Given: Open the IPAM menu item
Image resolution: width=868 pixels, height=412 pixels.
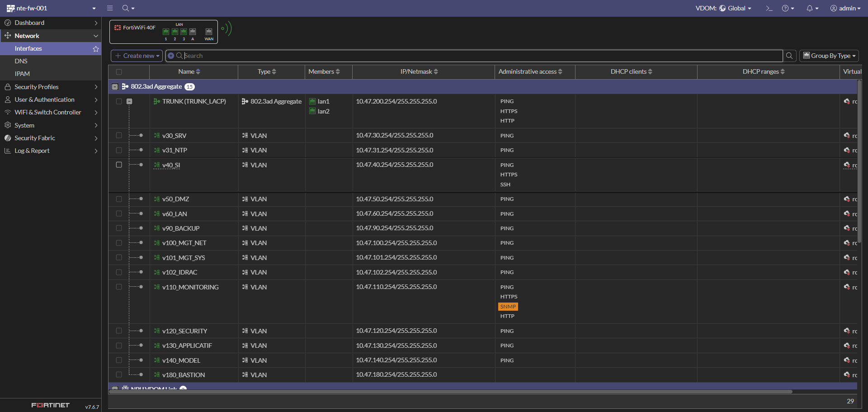Looking at the screenshot, I should coord(51,74).
